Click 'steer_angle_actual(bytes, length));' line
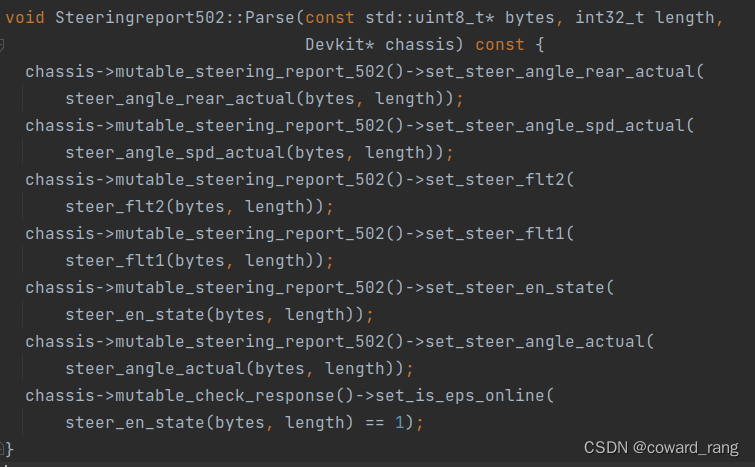 click(x=239, y=368)
